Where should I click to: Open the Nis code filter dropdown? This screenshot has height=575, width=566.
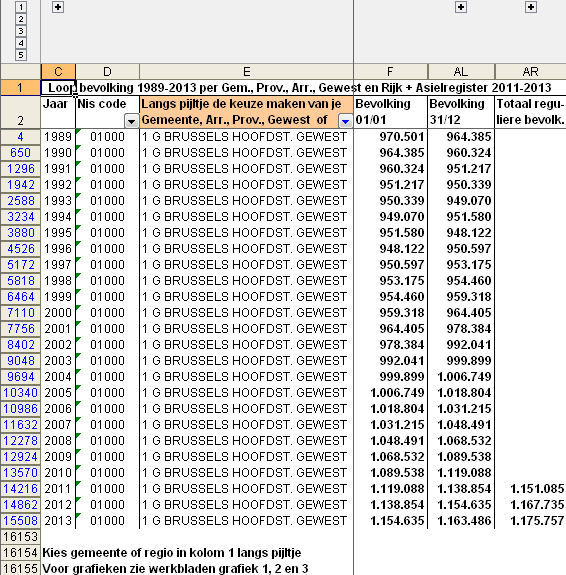pyautogui.click(x=131, y=121)
